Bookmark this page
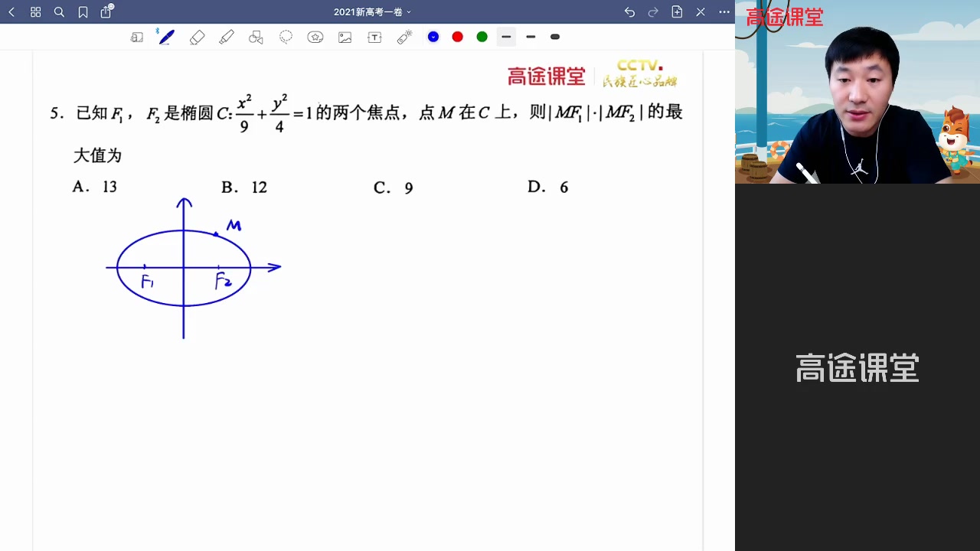The width and height of the screenshot is (980, 551). click(83, 12)
